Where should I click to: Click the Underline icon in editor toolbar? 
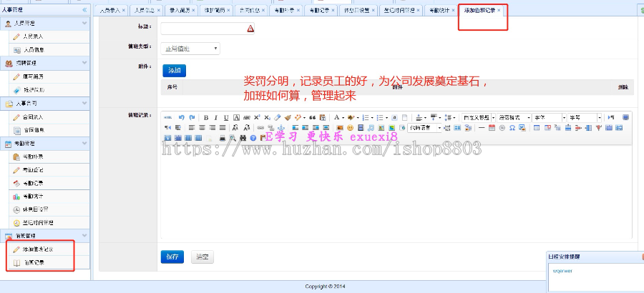226,117
